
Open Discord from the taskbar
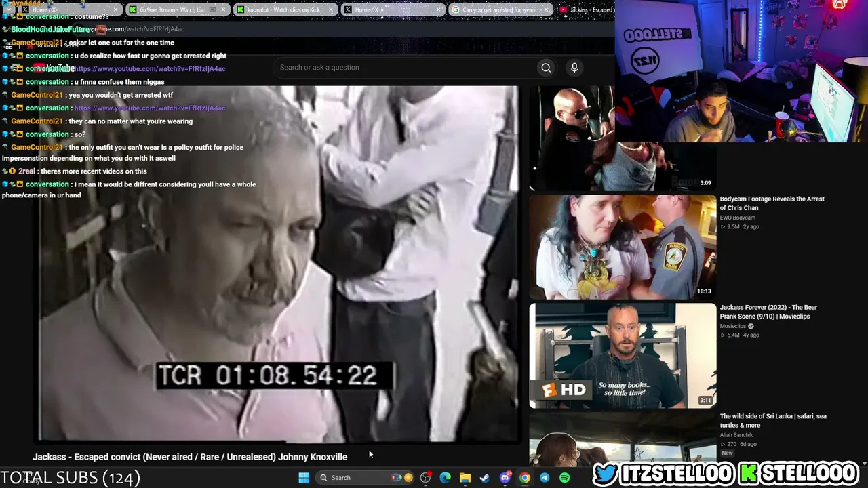pyautogui.click(x=505, y=478)
